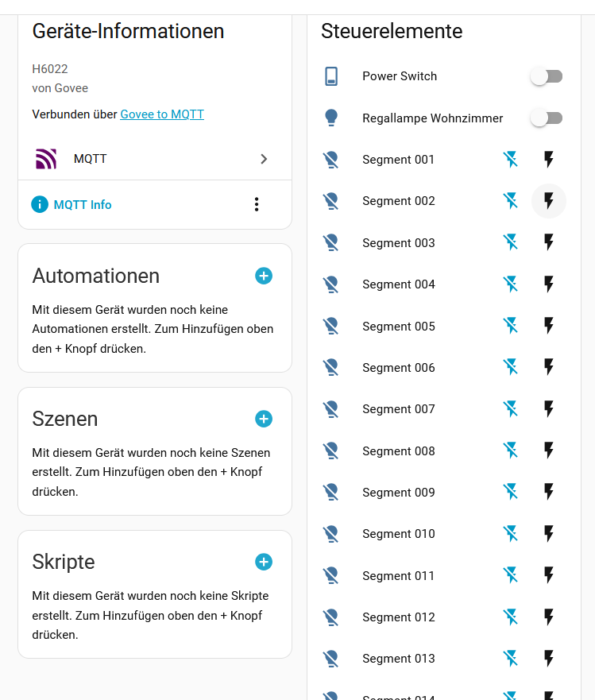Turn off Segment 007 with flash-off icon
595x700 pixels.
(x=511, y=409)
